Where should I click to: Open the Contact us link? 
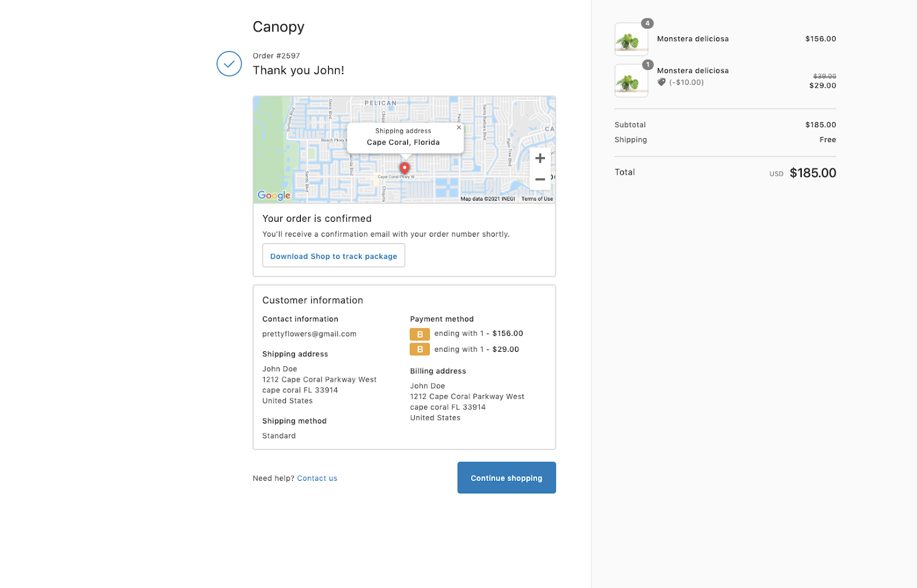pyautogui.click(x=317, y=479)
